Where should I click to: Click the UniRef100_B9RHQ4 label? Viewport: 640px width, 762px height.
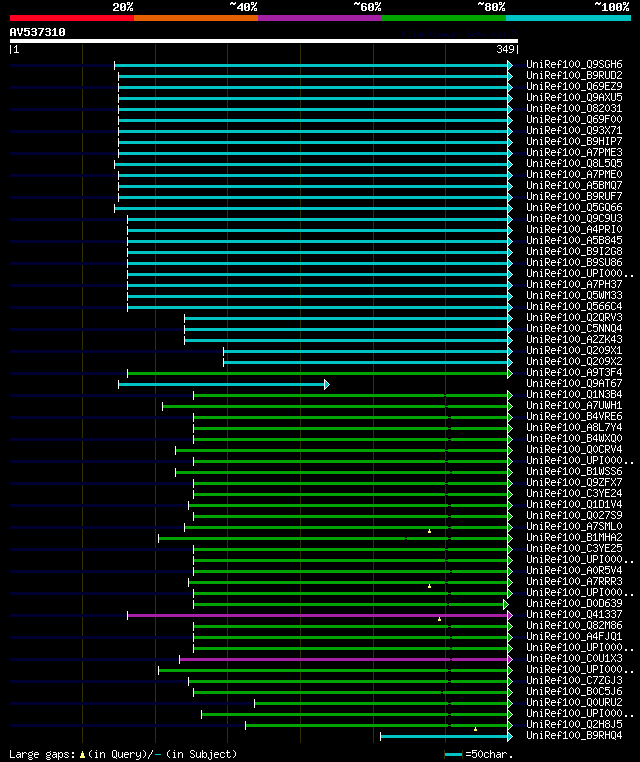click(574, 735)
